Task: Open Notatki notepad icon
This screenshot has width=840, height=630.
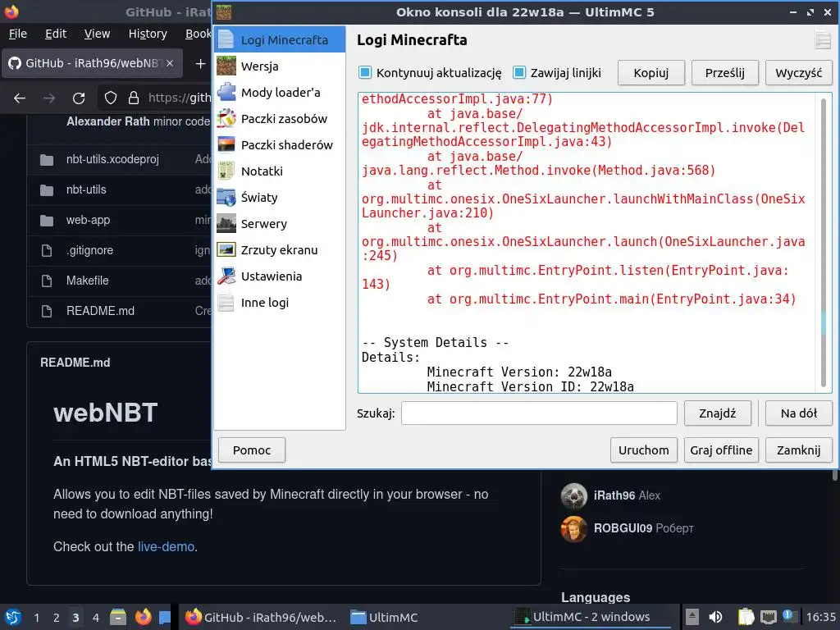Action: [226, 171]
